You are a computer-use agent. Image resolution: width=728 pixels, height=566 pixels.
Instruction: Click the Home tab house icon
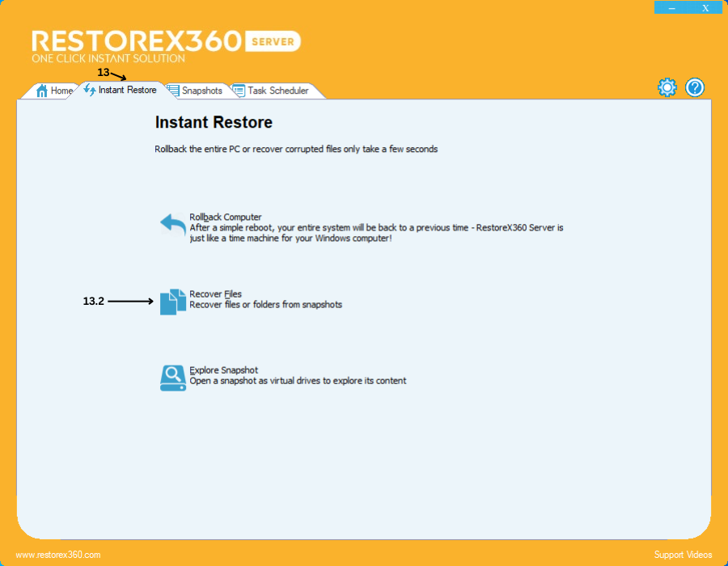tap(42, 91)
